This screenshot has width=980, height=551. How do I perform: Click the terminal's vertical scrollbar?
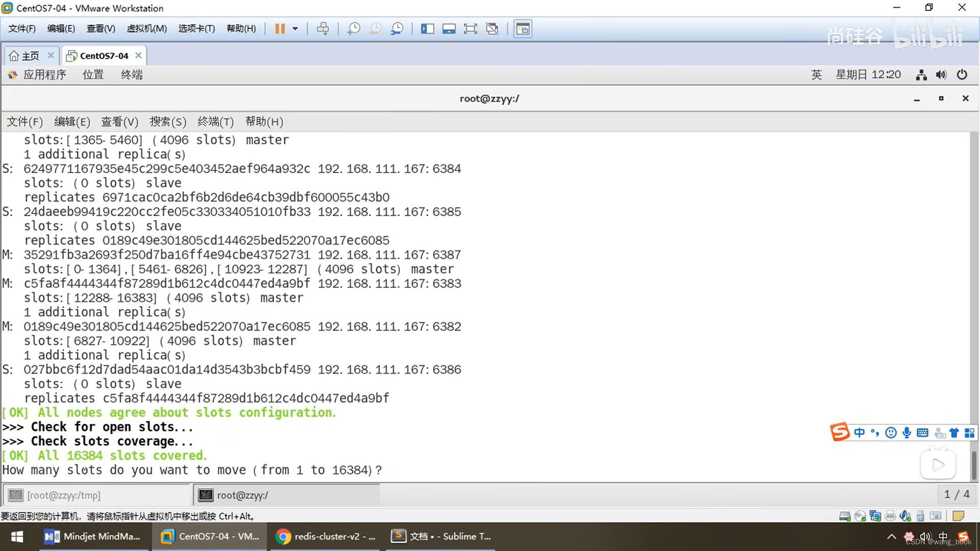click(974, 464)
